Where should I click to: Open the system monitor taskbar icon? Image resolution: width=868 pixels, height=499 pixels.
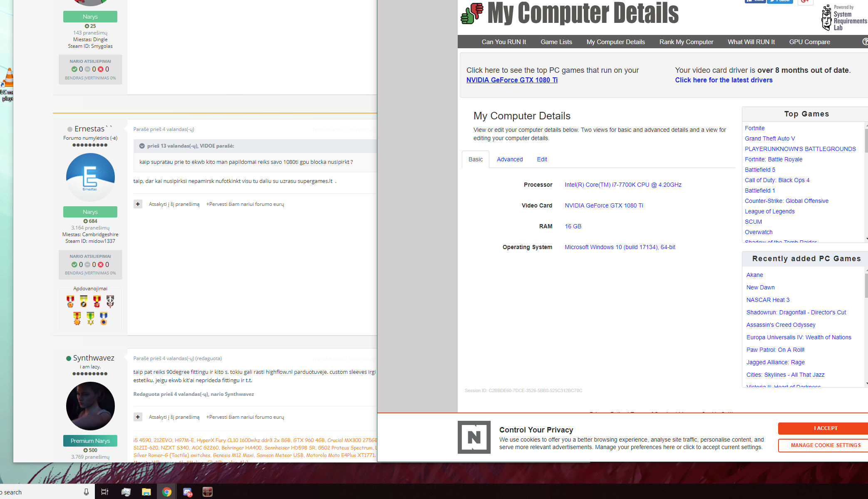pyautogui.click(x=126, y=492)
